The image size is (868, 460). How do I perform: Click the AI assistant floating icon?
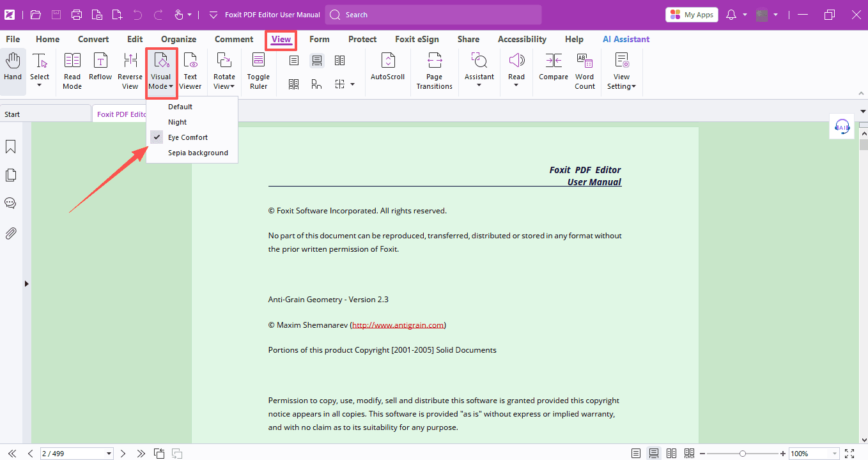[x=842, y=126]
